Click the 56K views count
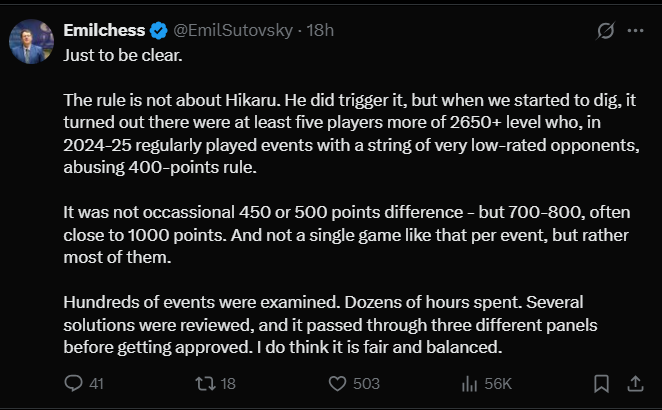This screenshot has width=662, height=410. pos(498,383)
